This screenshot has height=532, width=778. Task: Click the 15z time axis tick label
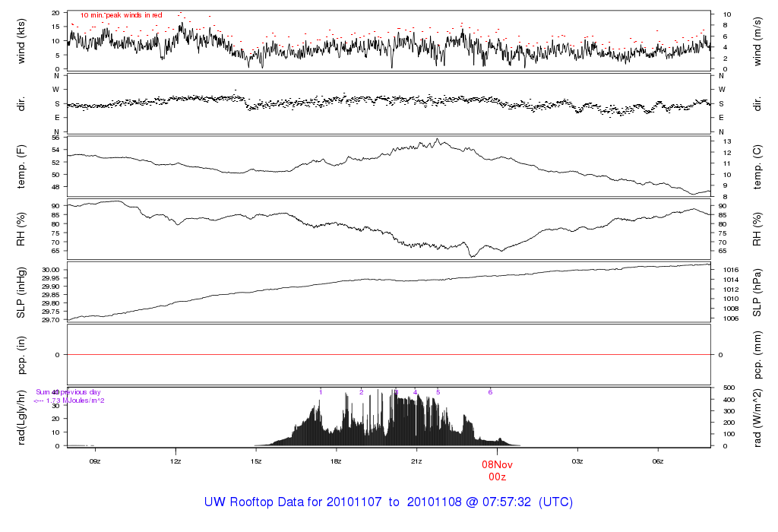click(x=255, y=461)
